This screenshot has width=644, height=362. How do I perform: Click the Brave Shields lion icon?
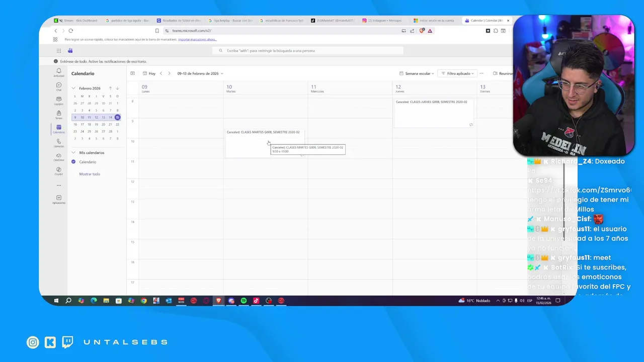click(x=422, y=31)
